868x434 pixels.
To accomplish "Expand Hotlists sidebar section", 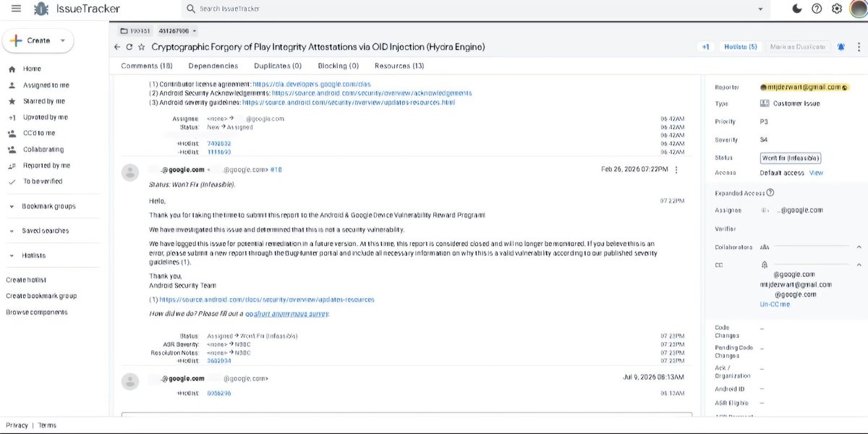I will (12, 255).
